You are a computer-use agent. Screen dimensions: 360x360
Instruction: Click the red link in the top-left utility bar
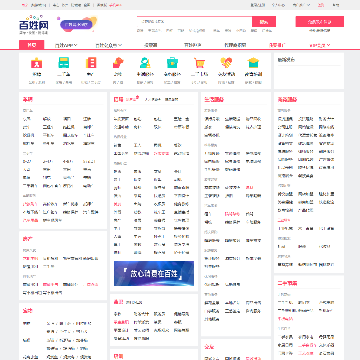pyautogui.click(x=115, y=5)
